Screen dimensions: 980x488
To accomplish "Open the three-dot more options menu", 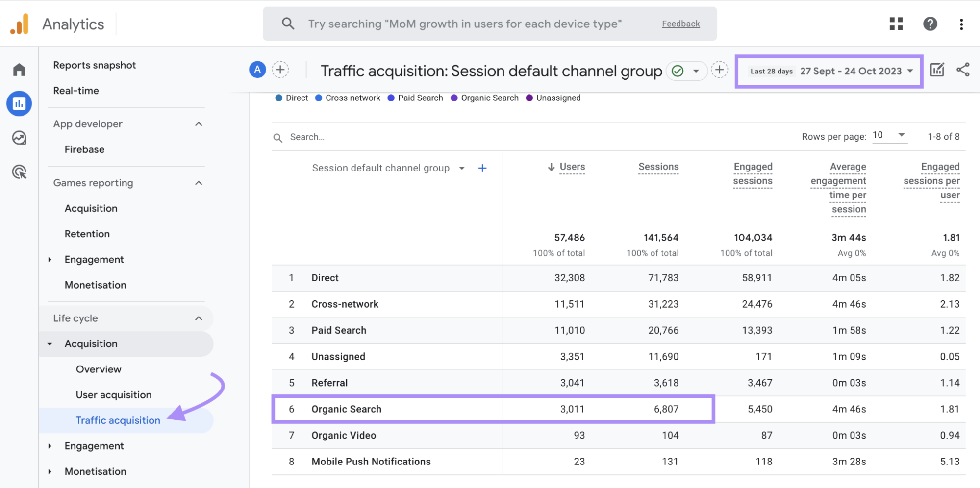I will pyautogui.click(x=961, y=24).
